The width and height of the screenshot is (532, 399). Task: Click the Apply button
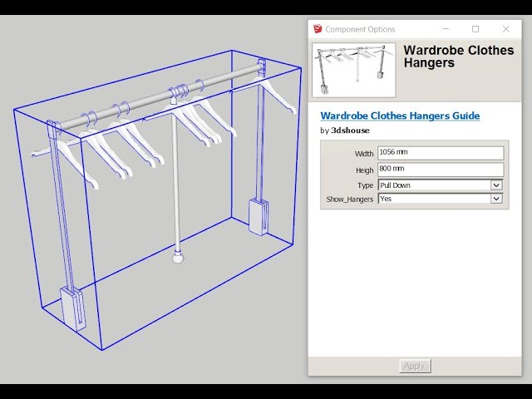(x=415, y=366)
